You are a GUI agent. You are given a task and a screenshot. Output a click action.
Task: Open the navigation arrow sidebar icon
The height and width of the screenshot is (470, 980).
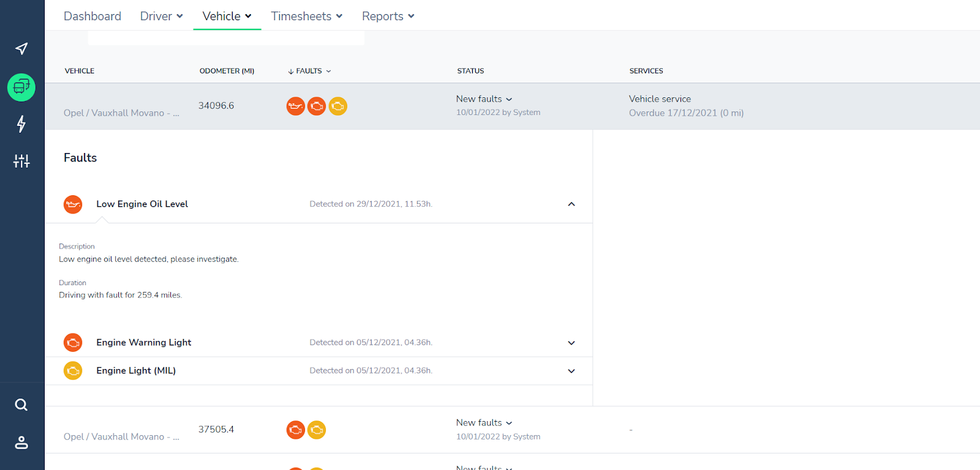(21, 48)
